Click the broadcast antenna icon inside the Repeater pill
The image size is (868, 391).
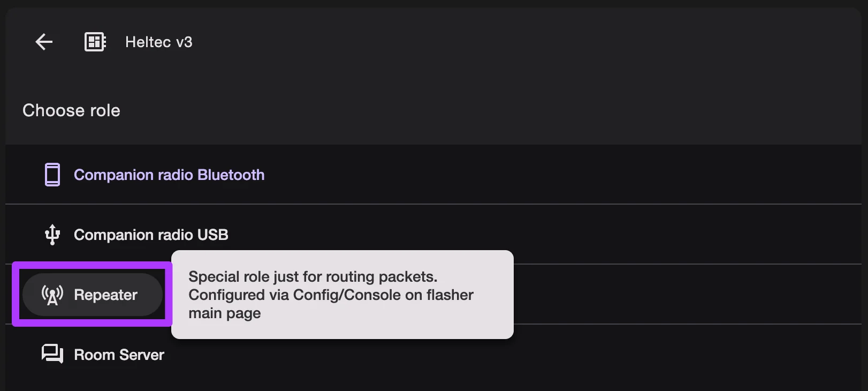pos(52,294)
